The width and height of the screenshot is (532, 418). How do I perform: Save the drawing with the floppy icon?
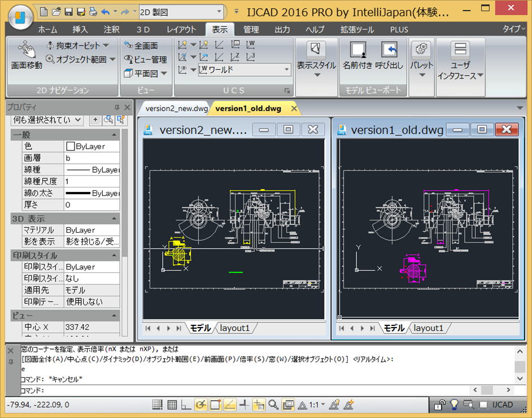pyautogui.click(x=68, y=12)
